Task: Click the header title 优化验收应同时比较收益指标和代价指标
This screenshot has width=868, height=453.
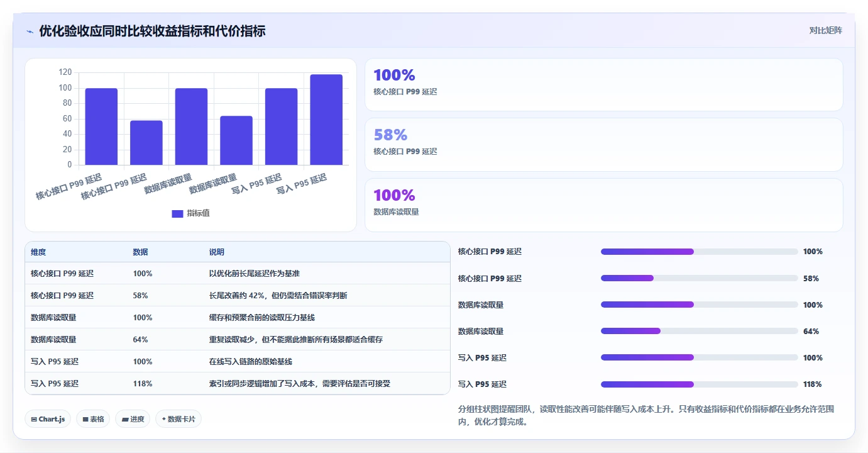Action: [x=152, y=31]
